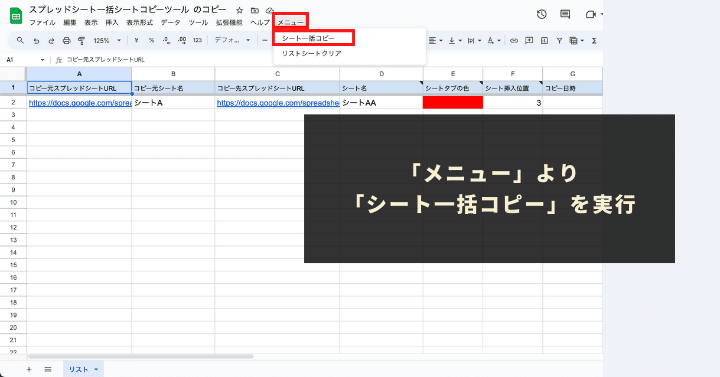Click the custom メニュー menu
The width and height of the screenshot is (720, 377).
(290, 23)
